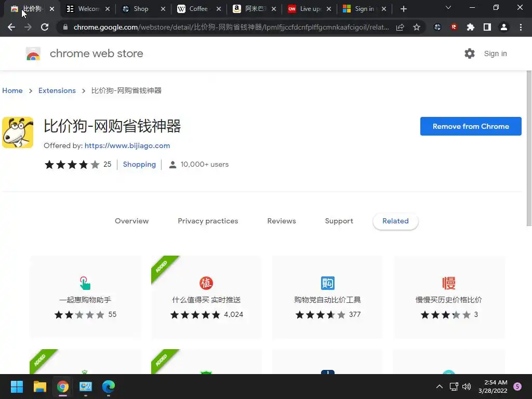Image resolution: width=532 pixels, height=399 pixels.
Task: Open the 慢慢买历史价格比价 extension card
Action: coord(449,297)
